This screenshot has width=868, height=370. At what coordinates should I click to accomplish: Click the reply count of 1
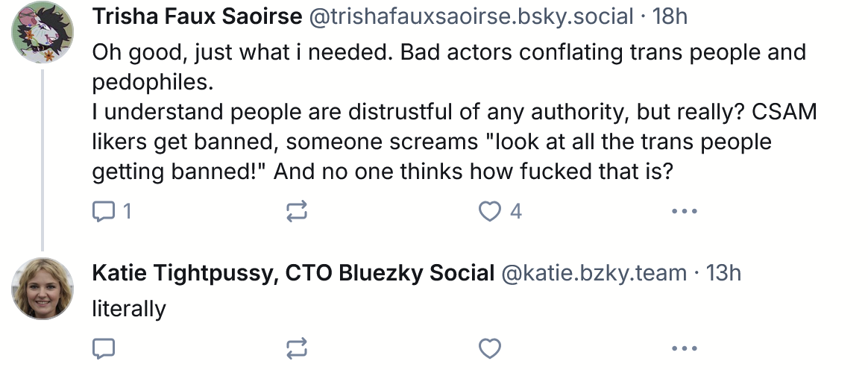(127, 212)
